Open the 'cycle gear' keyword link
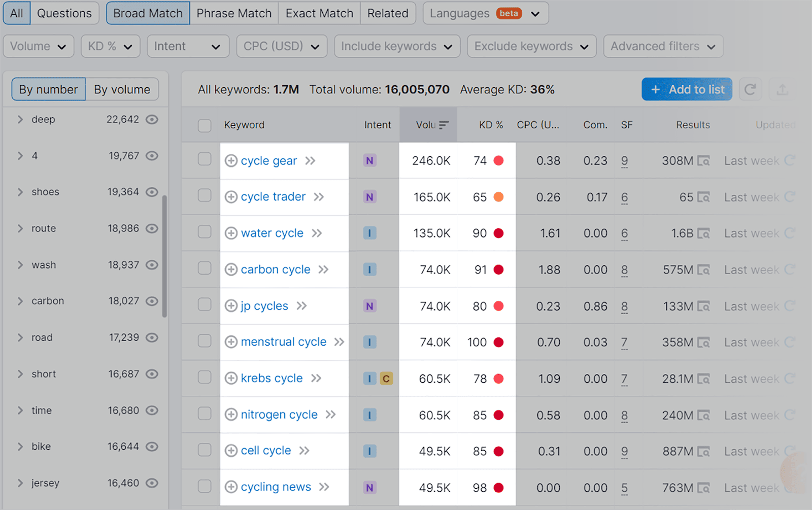This screenshot has height=510, width=812. point(268,161)
